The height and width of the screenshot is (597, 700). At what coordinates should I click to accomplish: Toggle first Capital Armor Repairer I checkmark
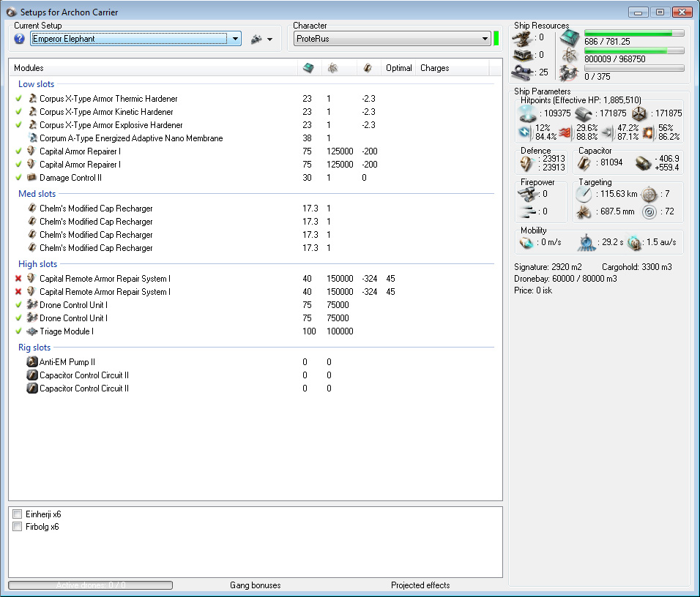19,151
